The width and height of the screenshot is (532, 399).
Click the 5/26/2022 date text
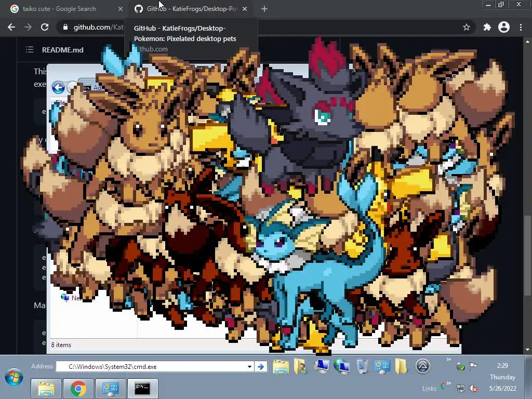point(502,388)
